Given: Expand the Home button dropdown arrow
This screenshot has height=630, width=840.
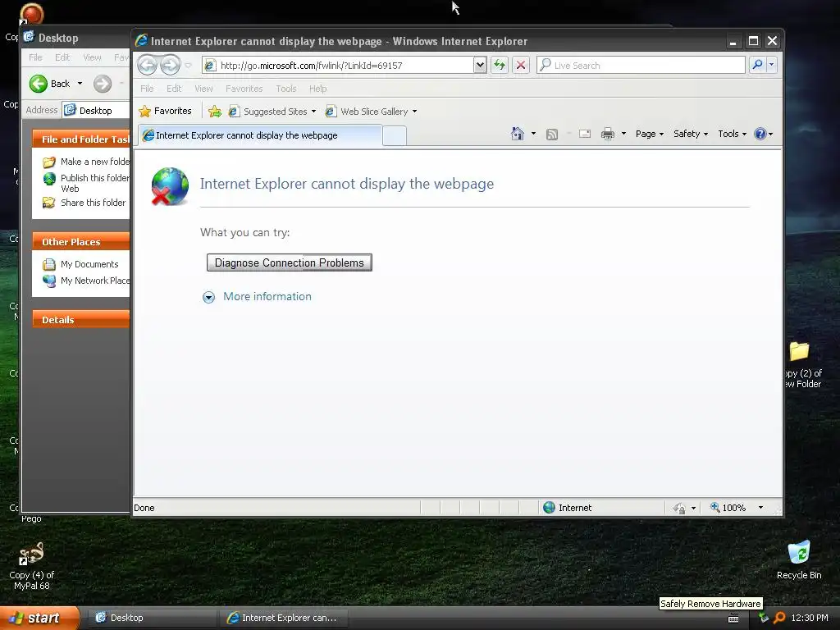Looking at the screenshot, I should coord(533,134).
